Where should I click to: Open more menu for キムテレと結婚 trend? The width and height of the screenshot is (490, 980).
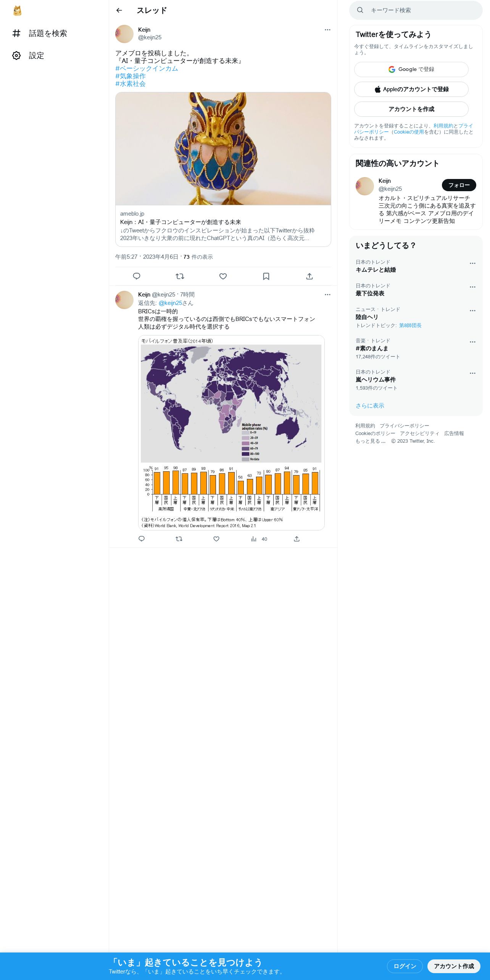tap(472, 263)
